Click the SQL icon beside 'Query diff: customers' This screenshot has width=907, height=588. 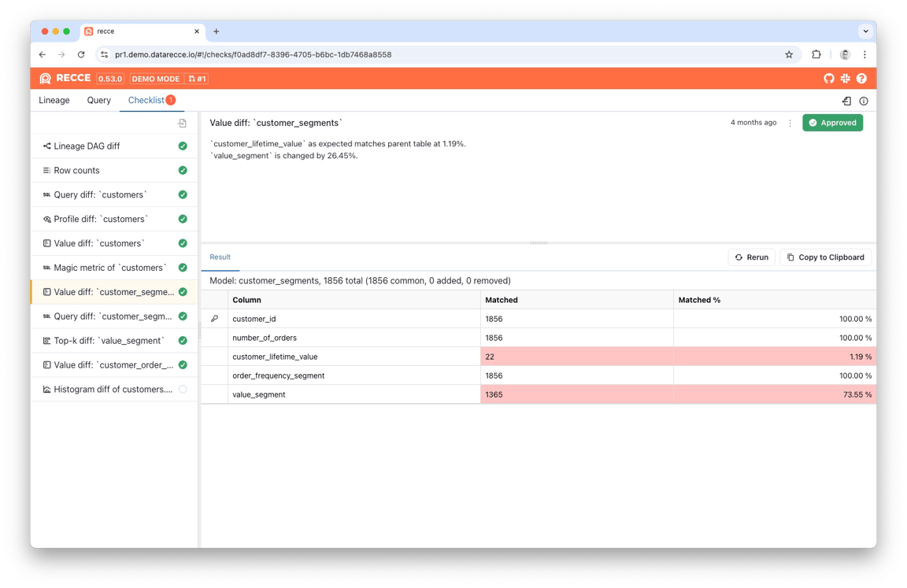(x=46, y=194)
